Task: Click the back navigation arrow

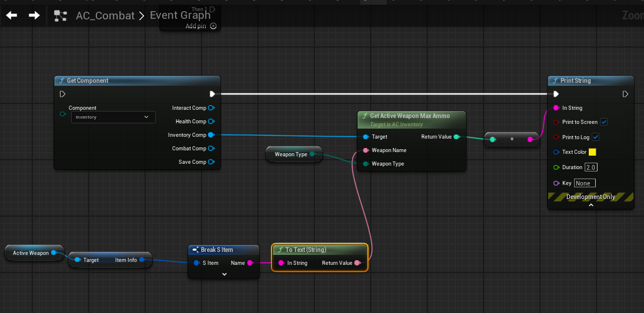Action: [x=12, y=16]
